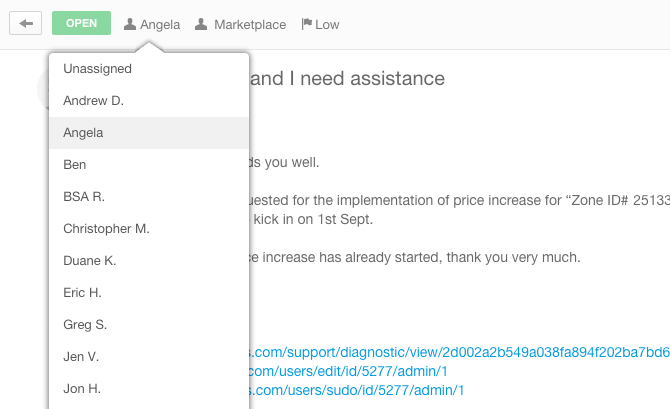
Task: Choose Jen V. as assignee
Action: pos(149,357)
